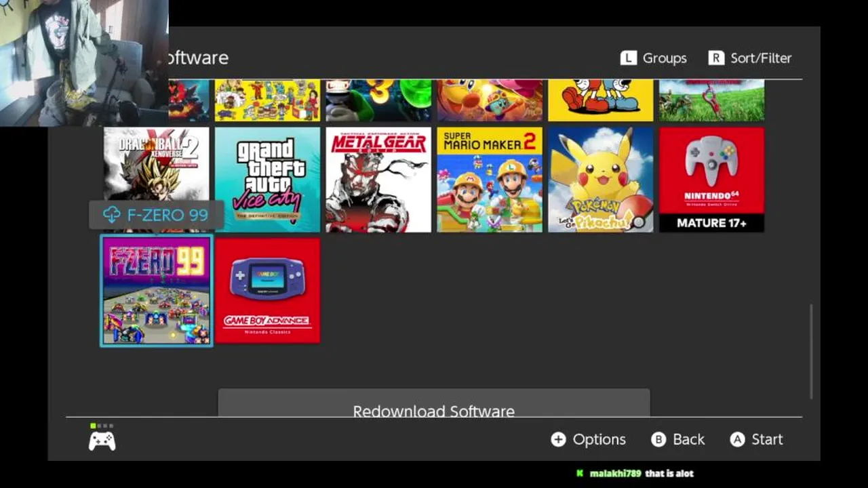Click the L button icon beside Groups

point(629,58)
